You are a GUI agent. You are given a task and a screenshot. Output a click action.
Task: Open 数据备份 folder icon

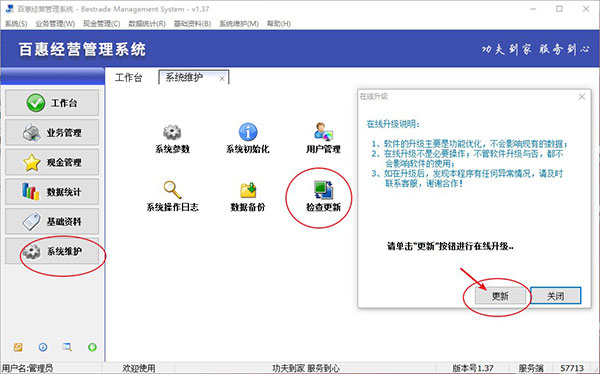tap(248, 190)
